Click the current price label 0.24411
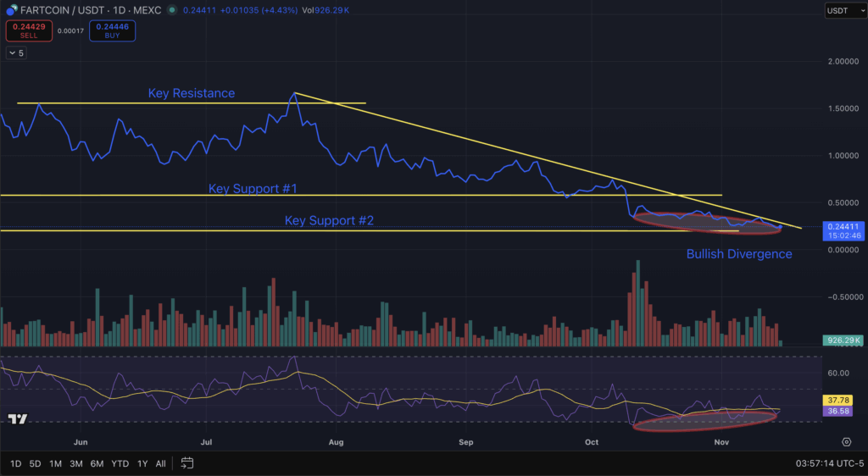868x476 pixels. click(x=843, y=227)
